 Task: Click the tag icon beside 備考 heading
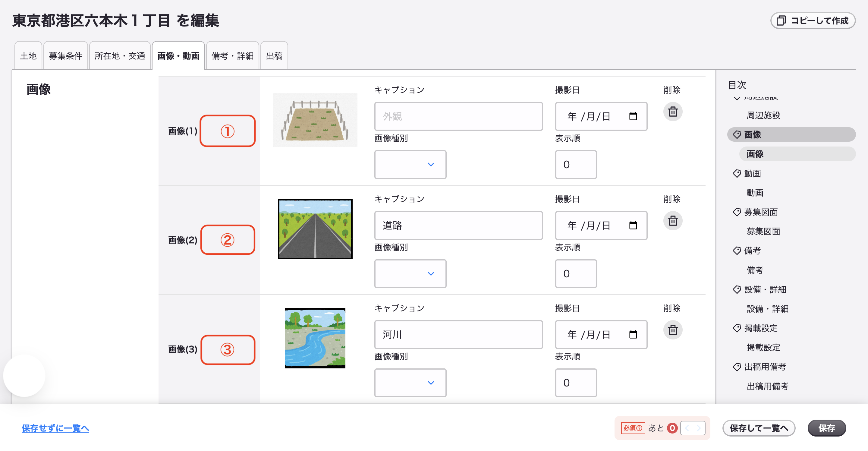pos(737,251)
